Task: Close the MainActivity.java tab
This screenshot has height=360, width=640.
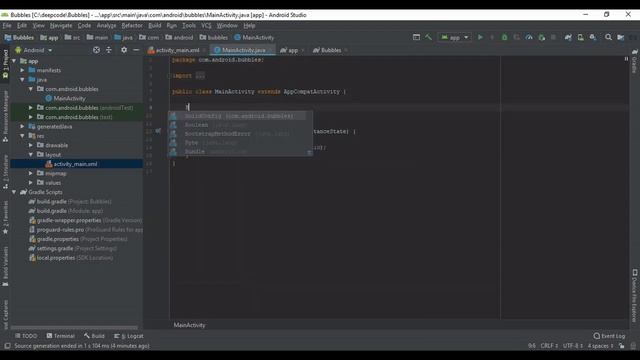Action: [x=271, y=50]
